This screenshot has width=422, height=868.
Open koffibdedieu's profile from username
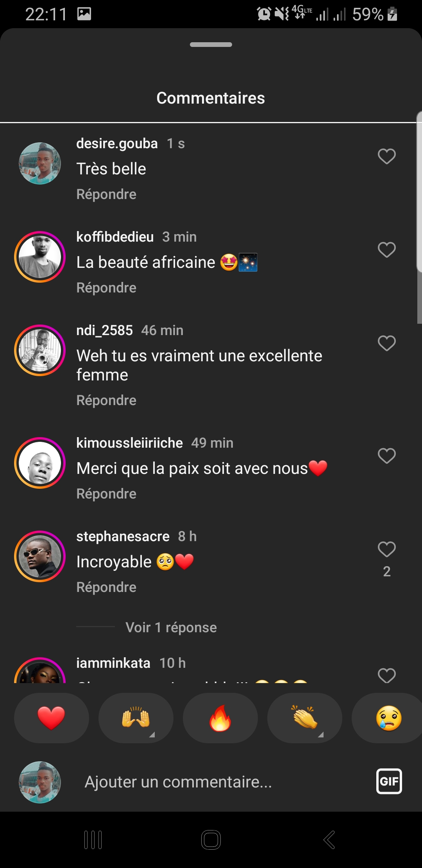115,237
